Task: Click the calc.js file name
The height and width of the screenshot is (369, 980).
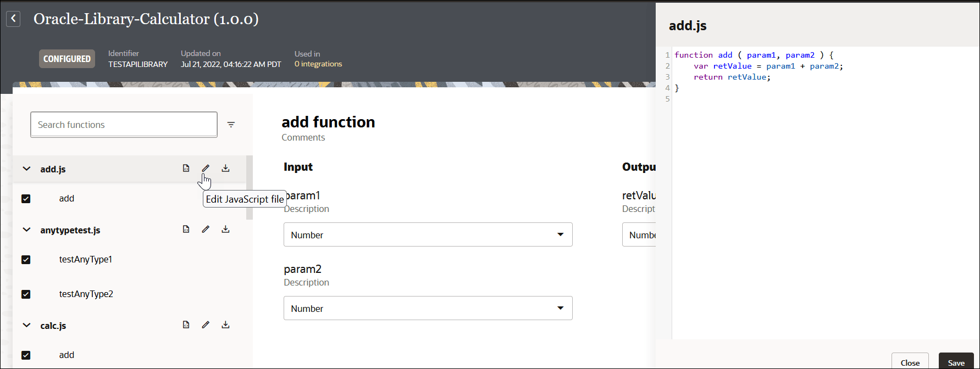Action: click(53, 326)
